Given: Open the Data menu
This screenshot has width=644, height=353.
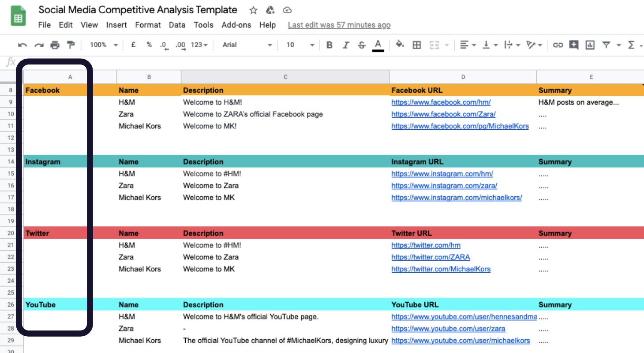Looking at the screenshot, I should (x=177, y=25).
